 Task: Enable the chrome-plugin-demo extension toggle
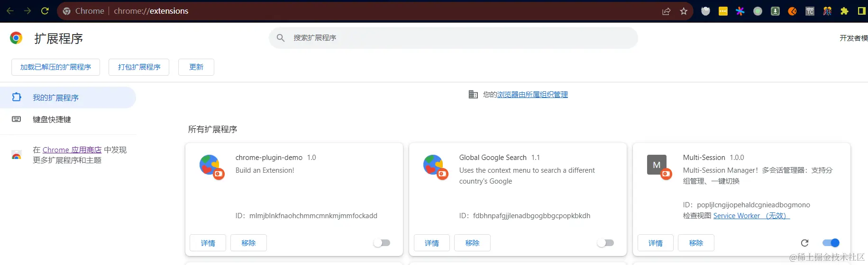pos(382,243)
